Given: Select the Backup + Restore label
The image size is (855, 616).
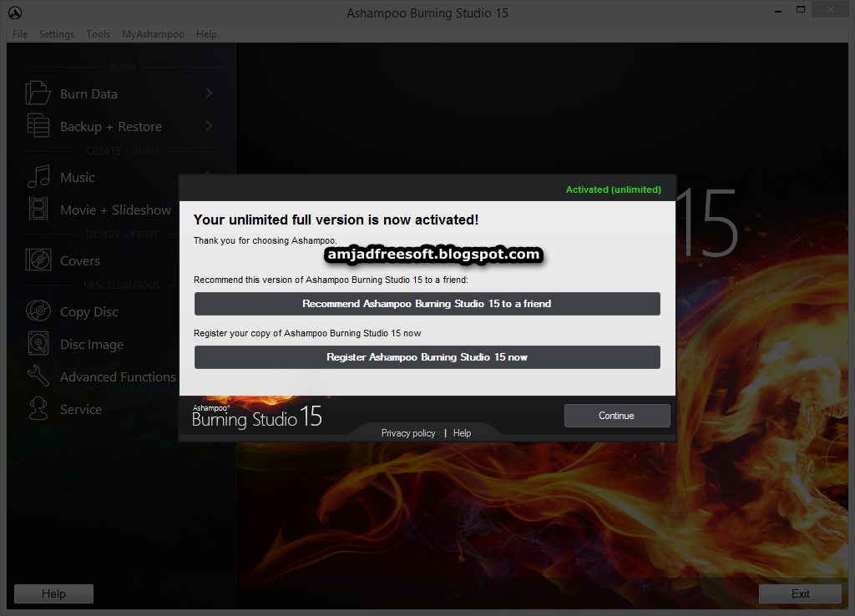Looking at the screenshot, I should [111, 127].
